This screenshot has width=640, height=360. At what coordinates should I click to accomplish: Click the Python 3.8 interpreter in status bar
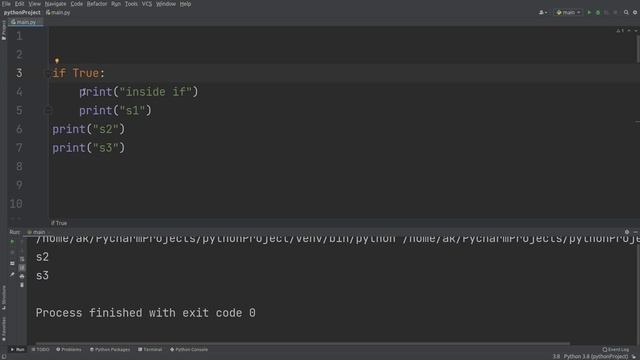(596, 357)
